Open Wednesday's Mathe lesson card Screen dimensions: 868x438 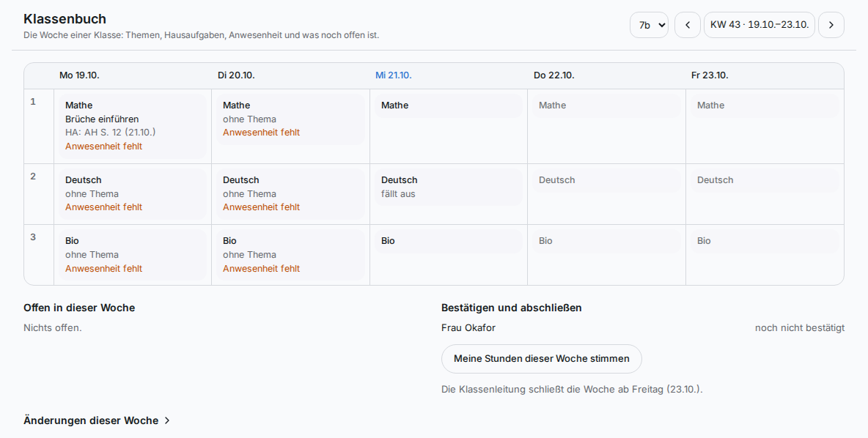tap(449, 105)
